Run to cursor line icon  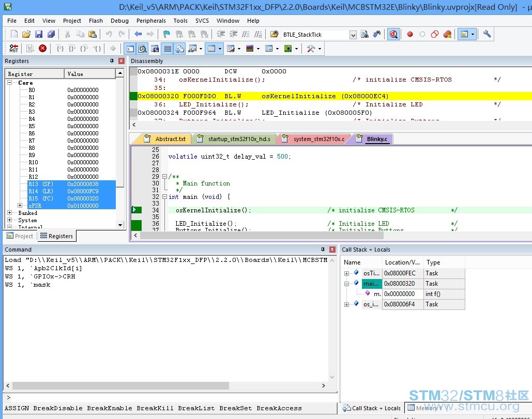[x=97, y=49]
